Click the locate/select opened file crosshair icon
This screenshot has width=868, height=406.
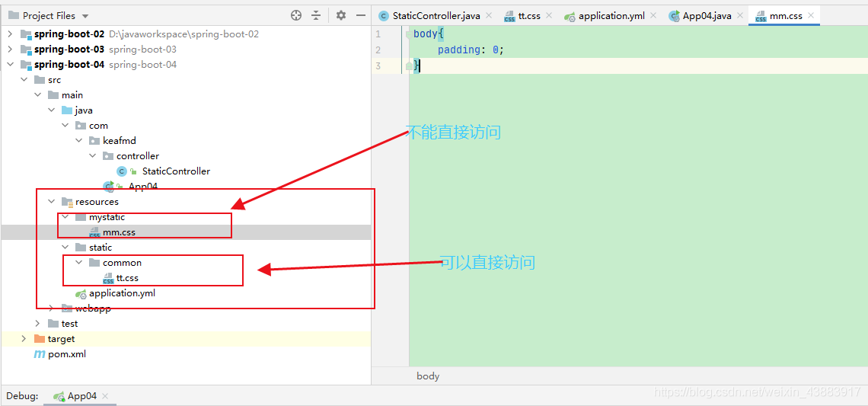click(x=296, y=15)
